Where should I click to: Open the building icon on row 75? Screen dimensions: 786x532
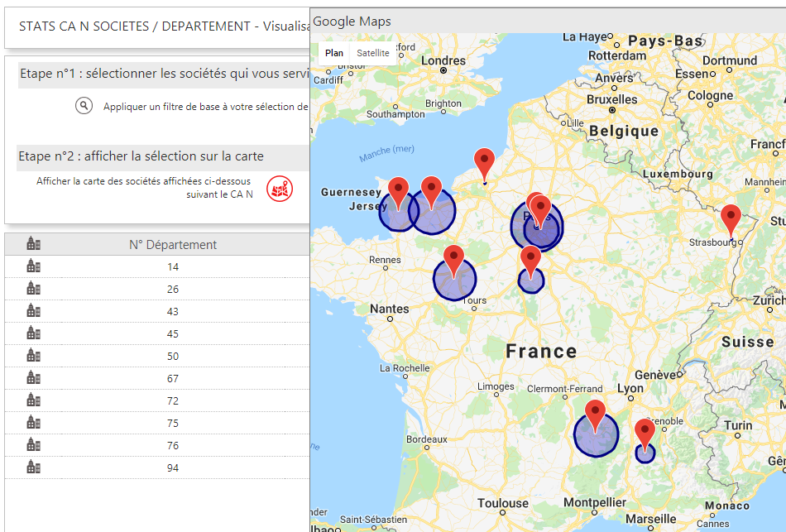click(34, 423)
